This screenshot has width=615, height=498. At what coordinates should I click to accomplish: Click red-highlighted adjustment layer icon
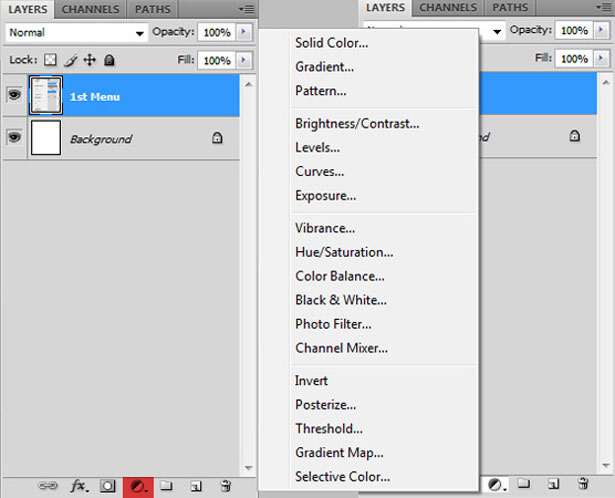[138, 487]
